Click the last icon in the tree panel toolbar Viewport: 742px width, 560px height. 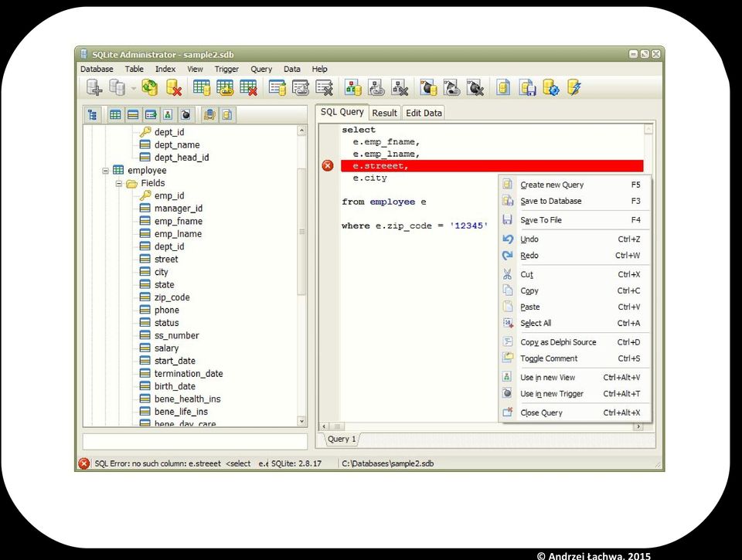[x=227, y=114]
